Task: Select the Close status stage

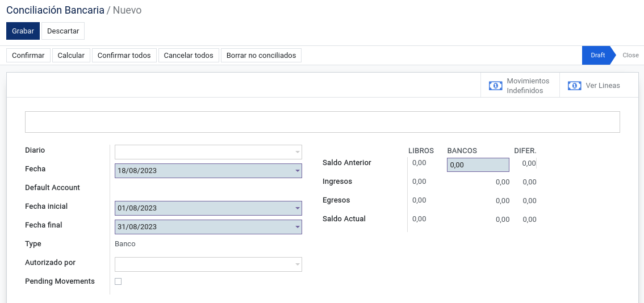Action: pos(630,55)
